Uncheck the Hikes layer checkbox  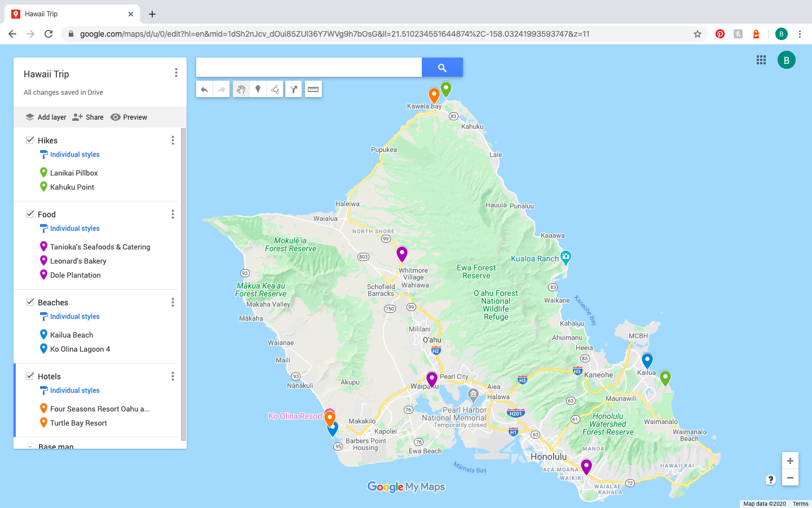pyautogui.click(x=30, y=140)
